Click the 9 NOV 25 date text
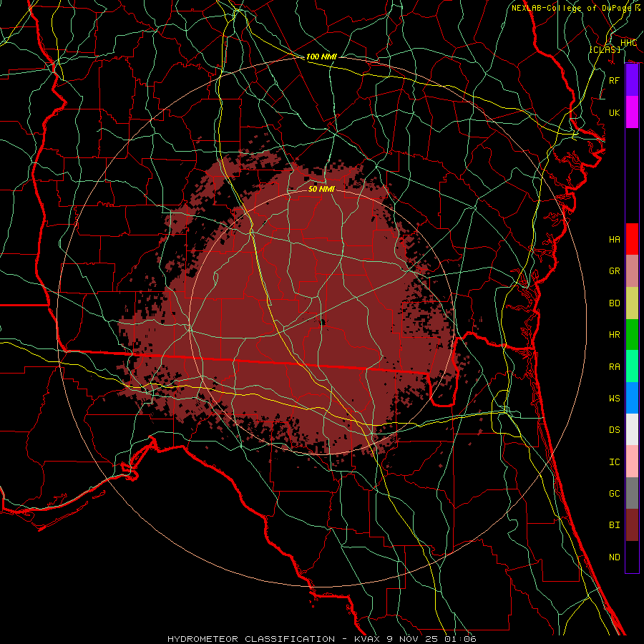This screenshot has width=644, height=644. coord(411,639)
